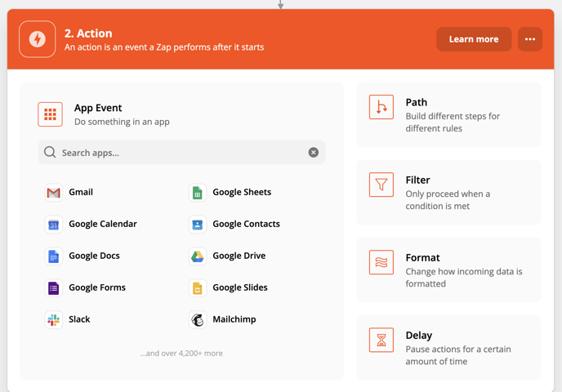Click the Delay hourglass icon

pos(381,340)
